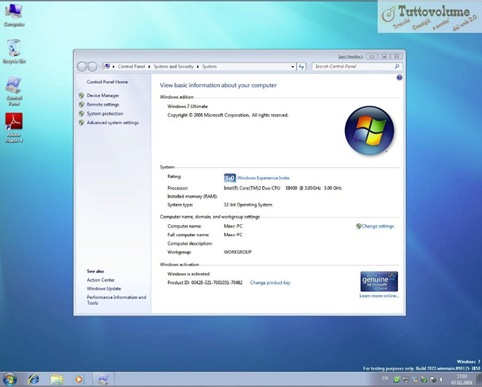Click the Control Panel address bar icon
The image size is (482, 387).
(x=107, y=66)
